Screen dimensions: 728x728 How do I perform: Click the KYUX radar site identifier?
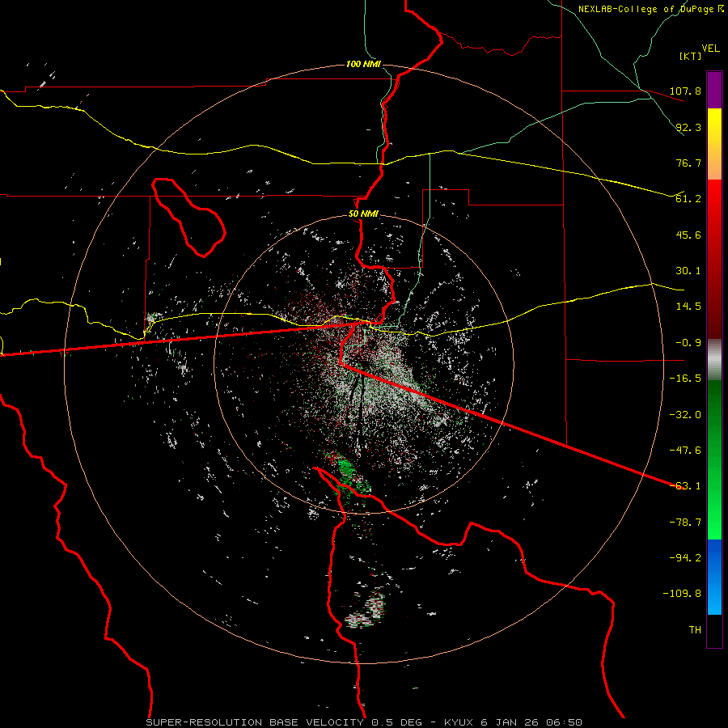(459, 722)
